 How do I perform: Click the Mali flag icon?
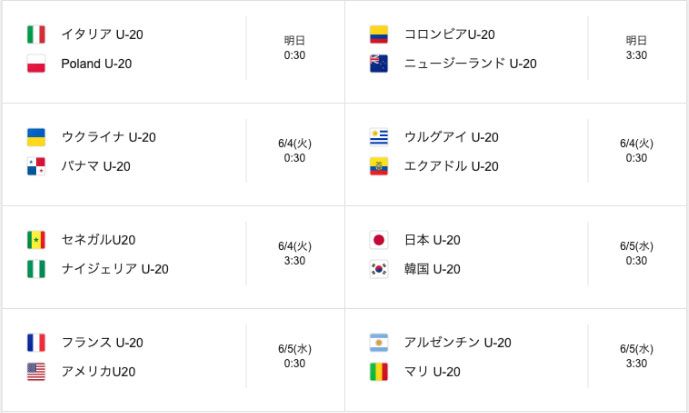coord(378,372)
